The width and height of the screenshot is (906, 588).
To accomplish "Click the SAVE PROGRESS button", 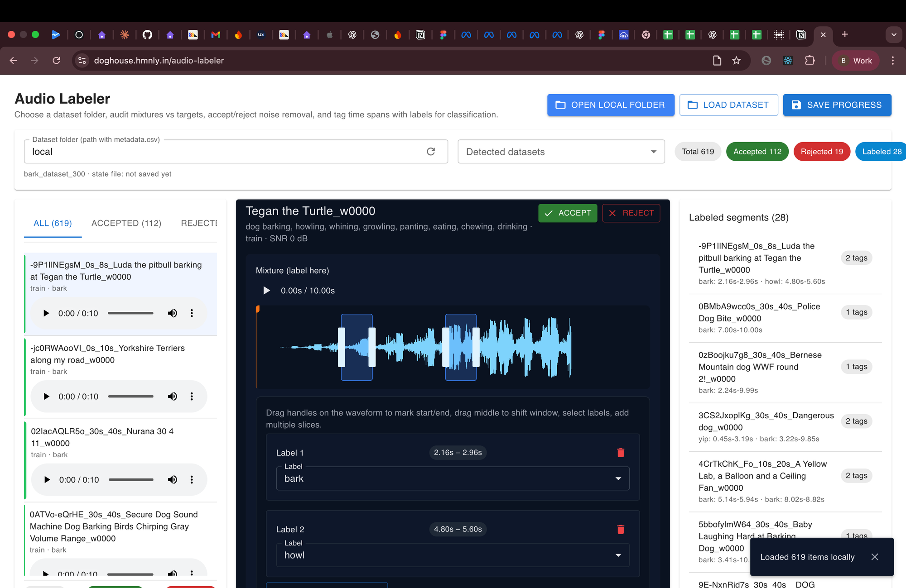I will tap(837, 105).
